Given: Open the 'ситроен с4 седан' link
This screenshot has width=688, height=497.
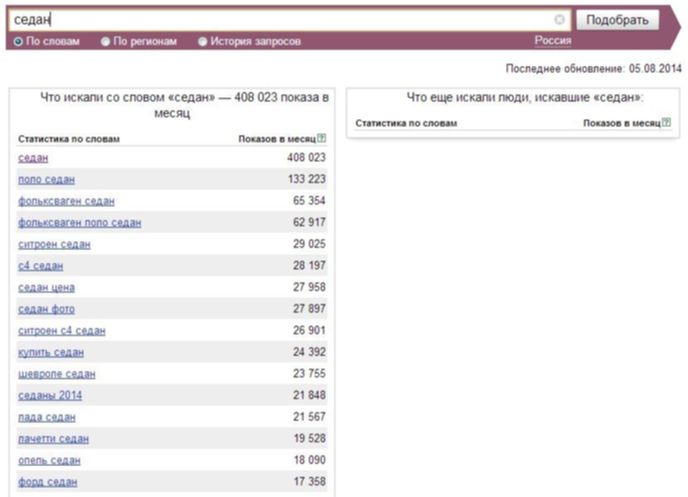Looking at the screenshot, I should point(62,331).
